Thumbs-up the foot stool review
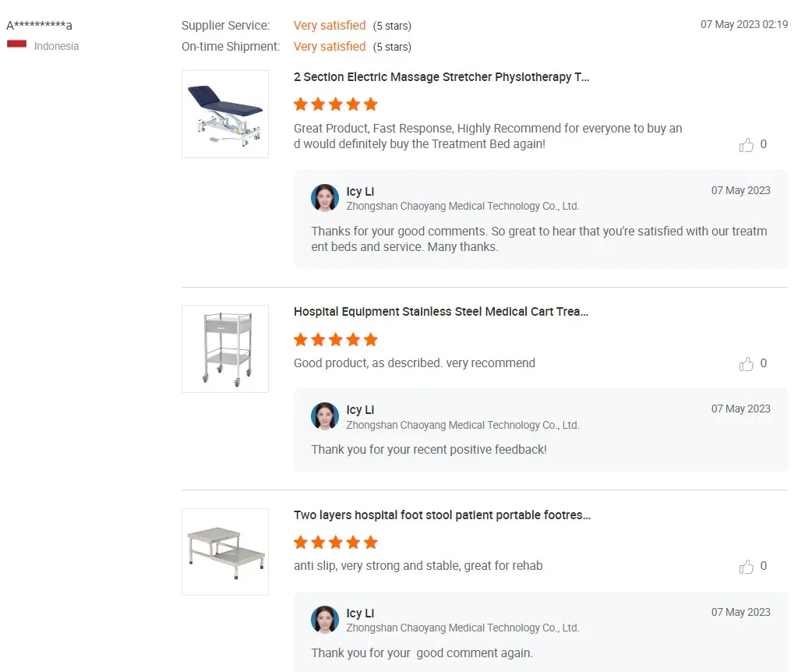 click(747, 567)
